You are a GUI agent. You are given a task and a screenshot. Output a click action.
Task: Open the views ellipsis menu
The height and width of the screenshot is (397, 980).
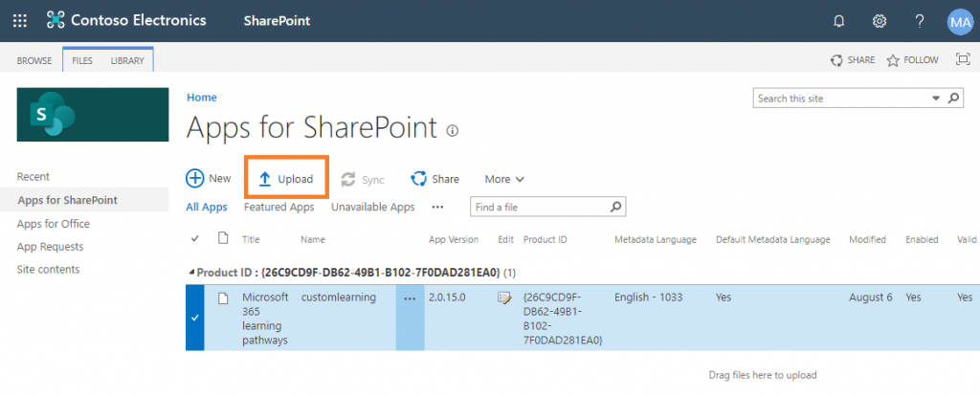pos(437,207)
